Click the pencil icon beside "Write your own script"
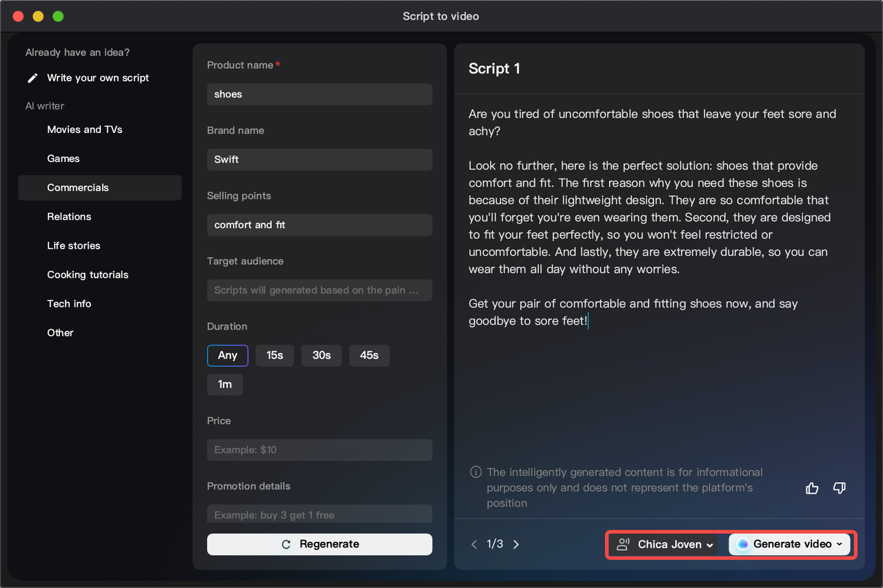Image resolution: width=883 pixels, height=588 pixels. coord(32,77)
